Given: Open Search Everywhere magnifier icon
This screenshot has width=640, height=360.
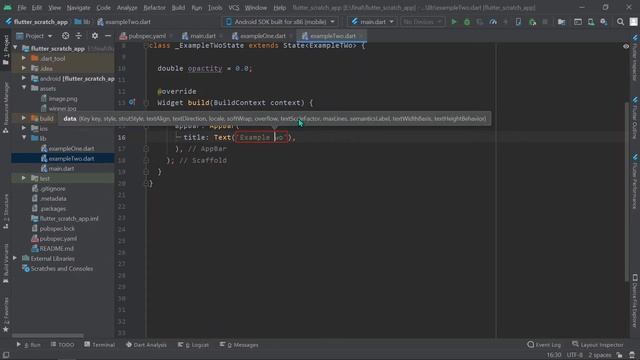Looking at the screenshot, I should [x=620, y=22].
